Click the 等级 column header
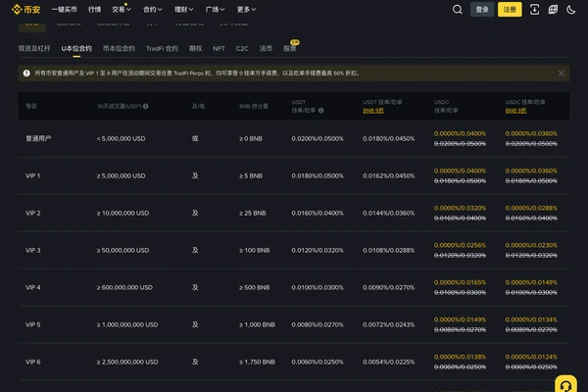588x392 pixels. tap(31, 106)
